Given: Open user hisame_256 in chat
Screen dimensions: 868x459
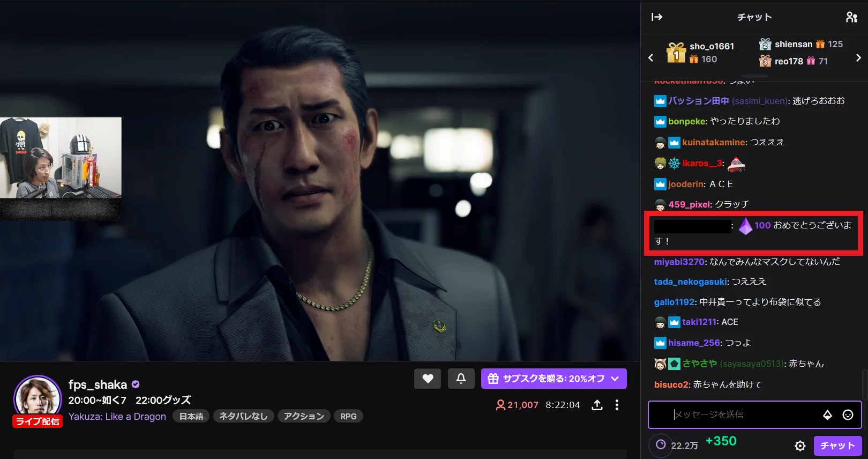Looking at the screenshot, I should point(694,343).
